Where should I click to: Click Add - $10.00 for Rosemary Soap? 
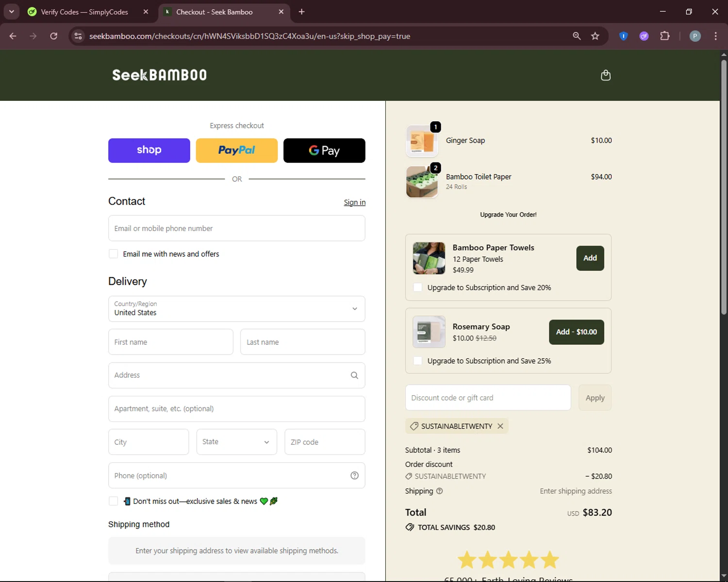[577, 332]
